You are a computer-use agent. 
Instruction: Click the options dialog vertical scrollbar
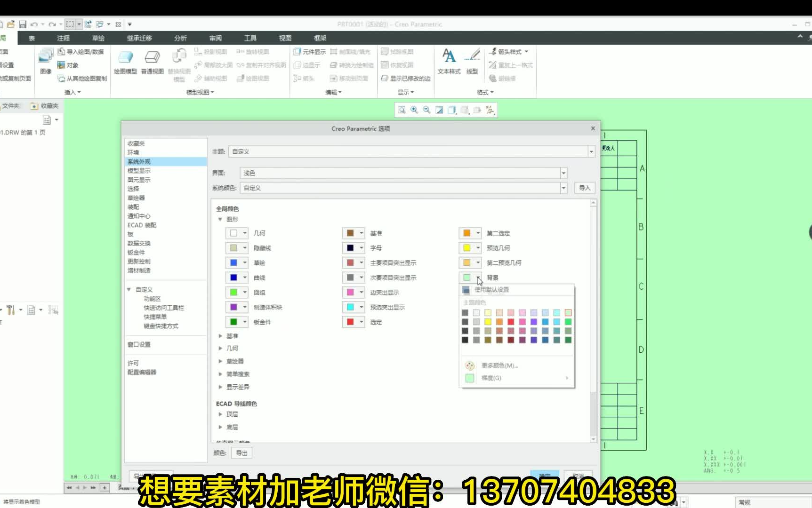pyautogui.click(x=593, y=320)
